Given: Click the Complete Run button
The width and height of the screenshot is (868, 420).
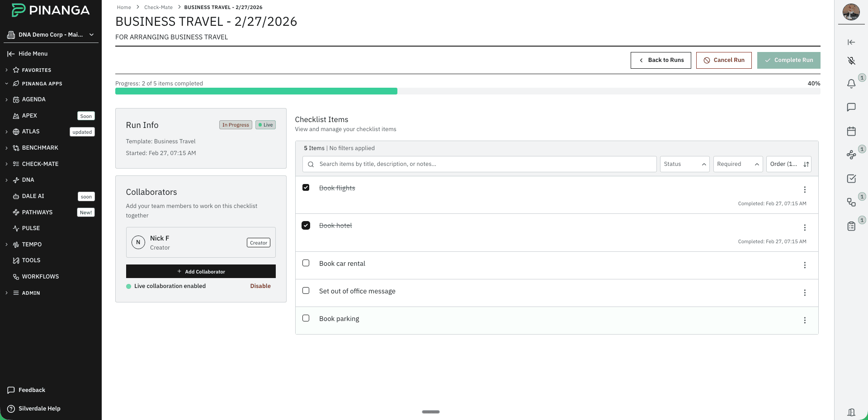Looking at the screenshot, I should [x=788, y=60].
